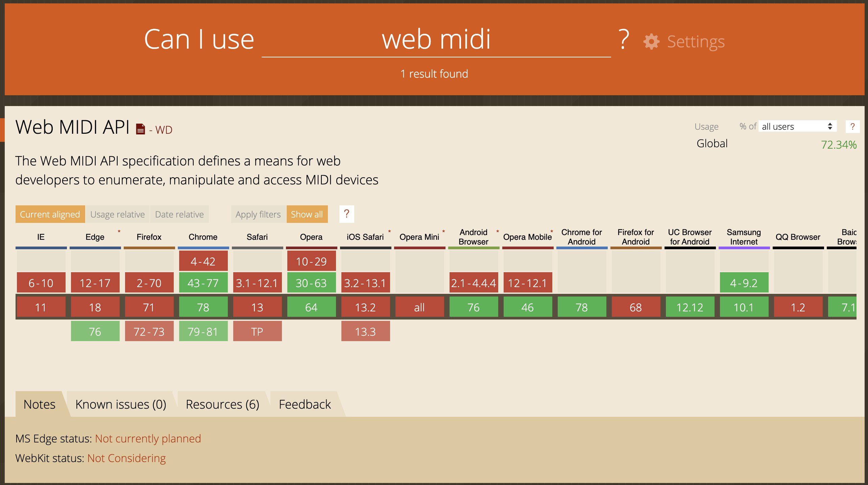The height and width of the screenshot is (485, 868).
Task: Click the UC Browser 12.12 cell
Action: pyautogui.click(x=690, y=307)
